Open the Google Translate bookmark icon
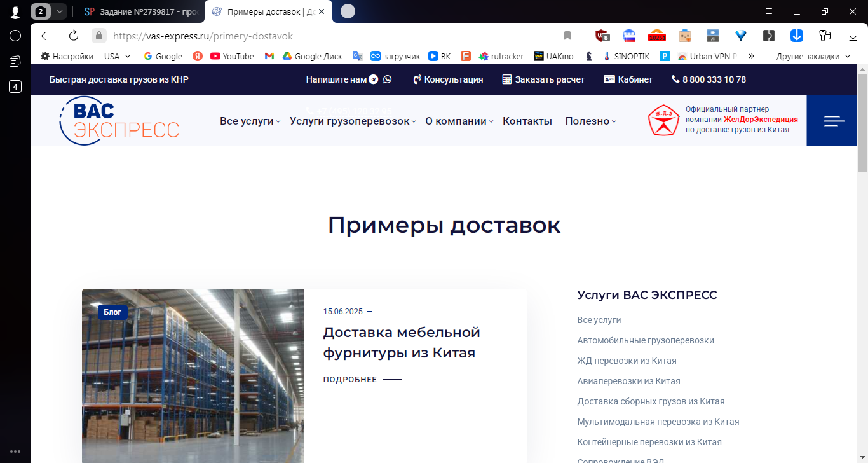Screen dimensions: 868x463 click(x=358, y=56)
